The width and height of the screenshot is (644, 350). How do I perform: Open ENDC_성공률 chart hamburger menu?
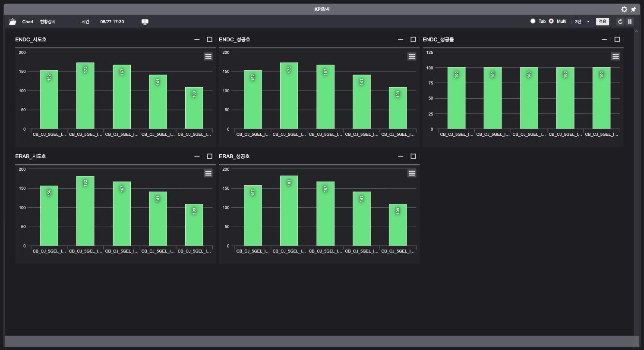tap(616, 56)
